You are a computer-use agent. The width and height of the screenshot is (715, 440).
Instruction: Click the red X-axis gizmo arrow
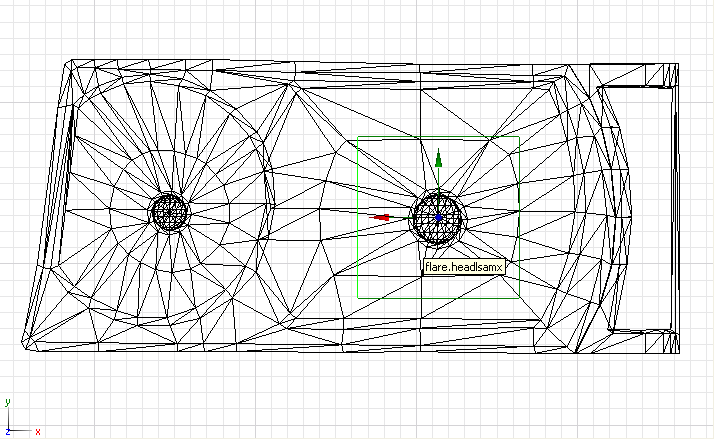click(x=381, y=217)
